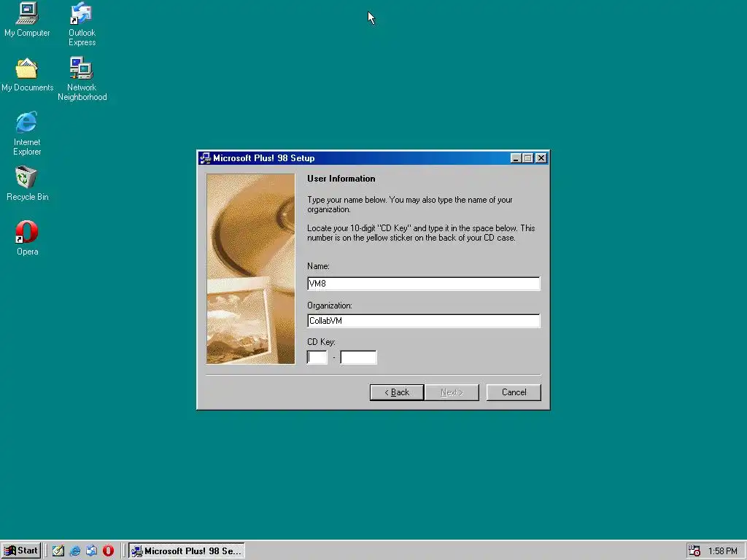
Task: Click the CD artwork image in setup
Action: click(251, 268)
